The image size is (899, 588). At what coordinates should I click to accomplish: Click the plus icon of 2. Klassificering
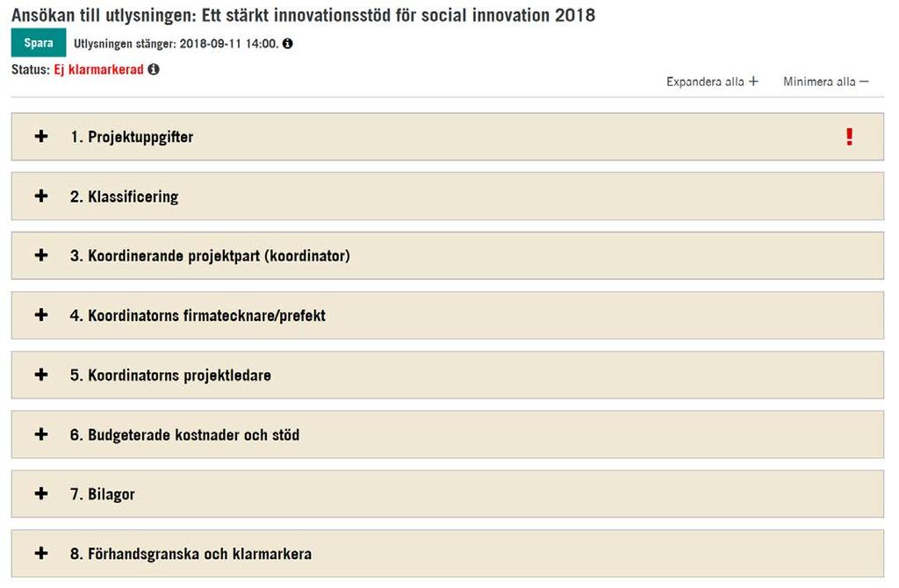(41, 196)
